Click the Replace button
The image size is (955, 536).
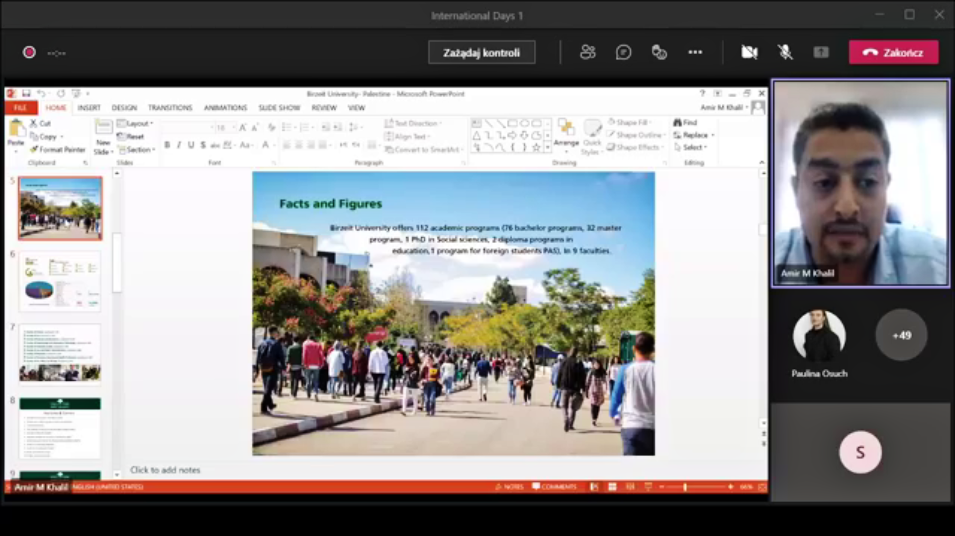tap(694, 135)
